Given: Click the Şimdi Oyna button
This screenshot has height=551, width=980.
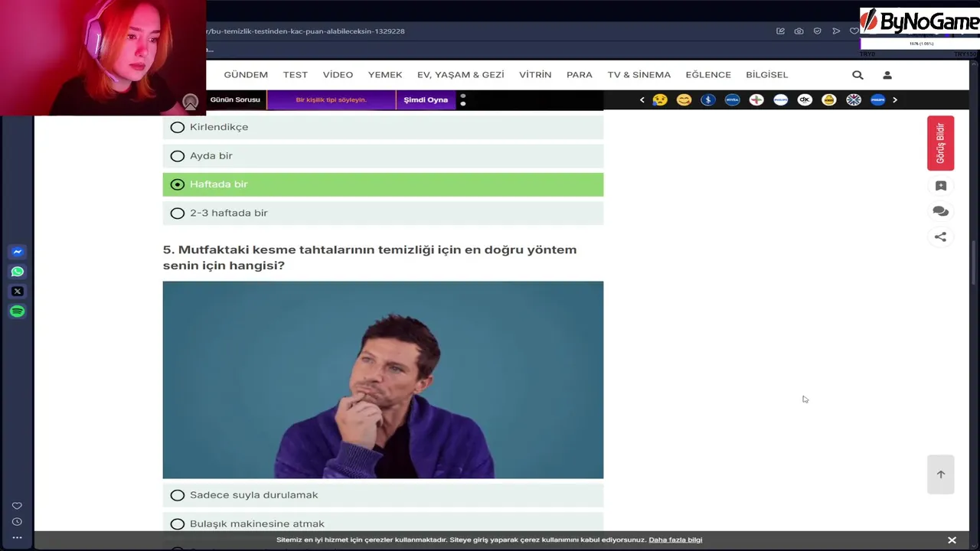Looking at the screenshot, I should click(x=426, y=100).
